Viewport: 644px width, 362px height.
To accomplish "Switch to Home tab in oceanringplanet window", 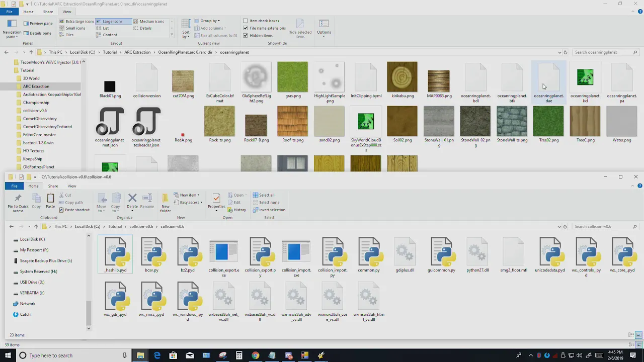I will click(x=28, y=12).
